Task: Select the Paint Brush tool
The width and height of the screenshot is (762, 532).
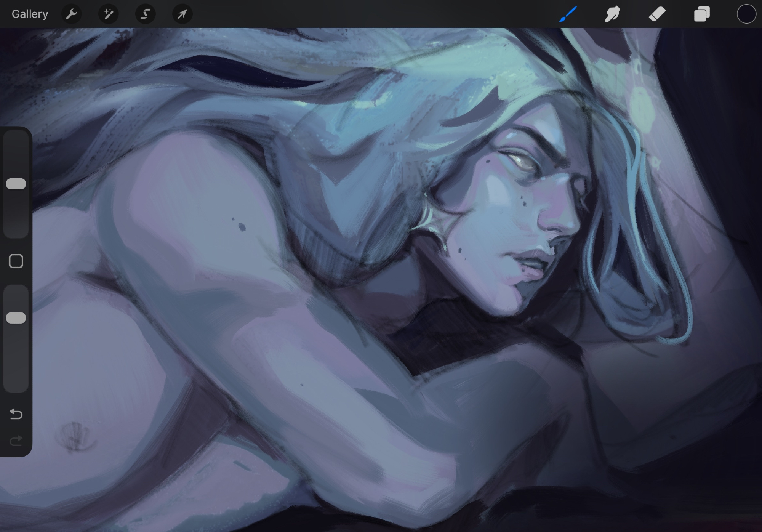Action: click(x=568, y=14)
